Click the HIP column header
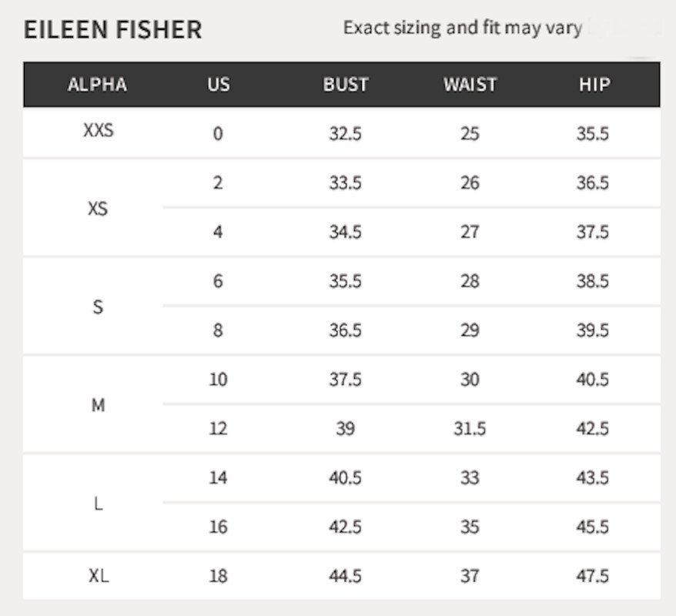 point(594,85)
